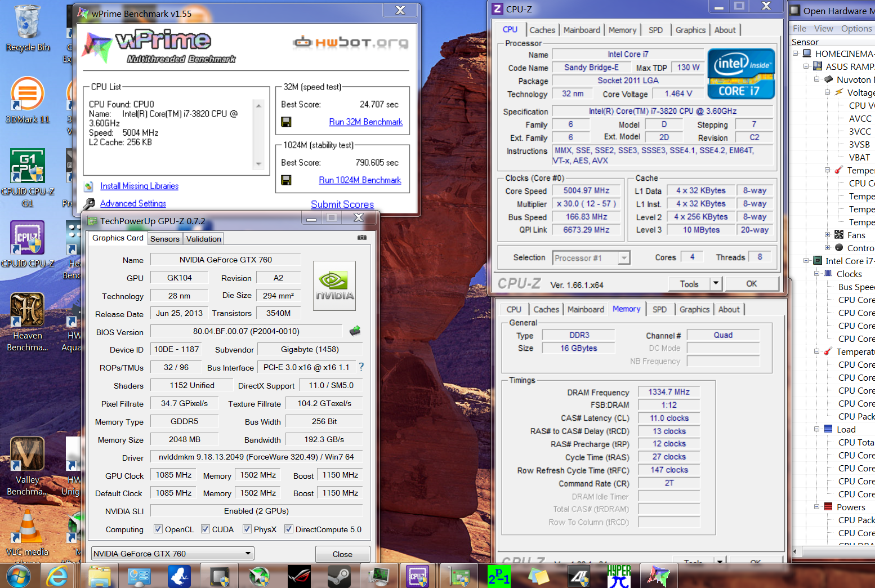Select the Validation tab in GPU-Z
The image size is (875, 588).
pos(204,239)
